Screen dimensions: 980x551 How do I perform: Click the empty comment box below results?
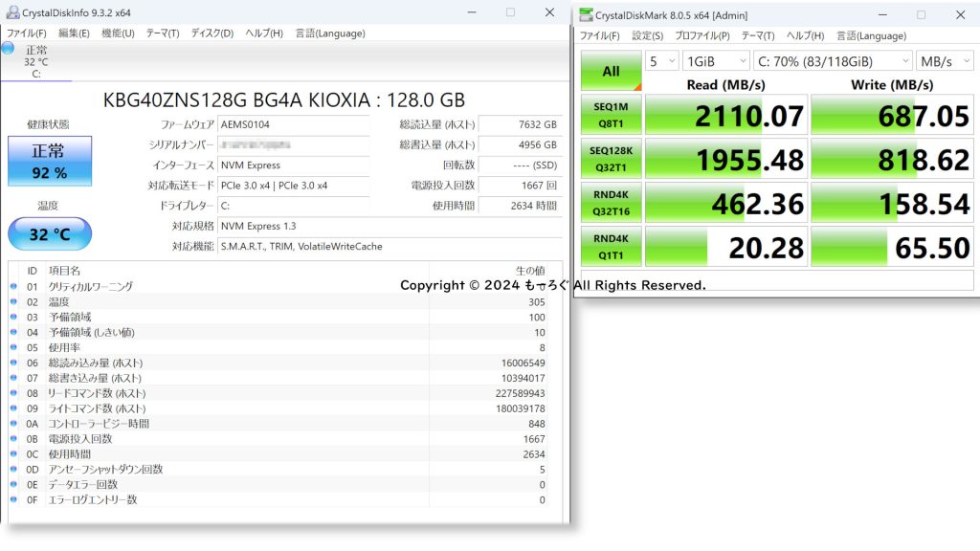point(777,278)
